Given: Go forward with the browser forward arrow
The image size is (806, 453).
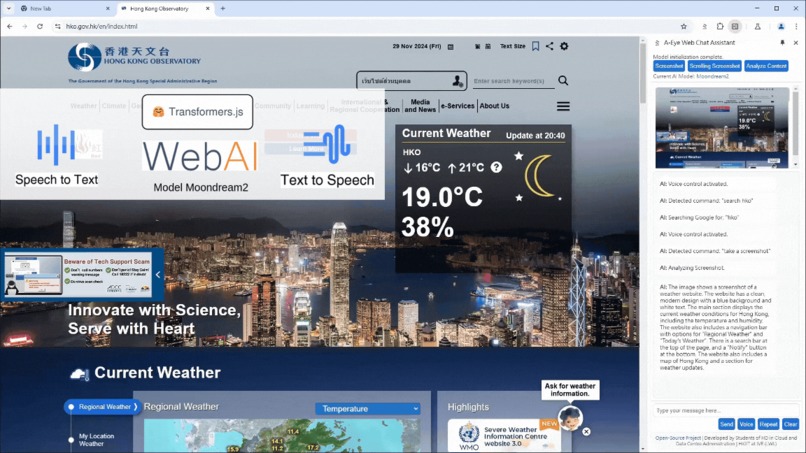Looking at the screenshot, I should [x=25, y=26].
